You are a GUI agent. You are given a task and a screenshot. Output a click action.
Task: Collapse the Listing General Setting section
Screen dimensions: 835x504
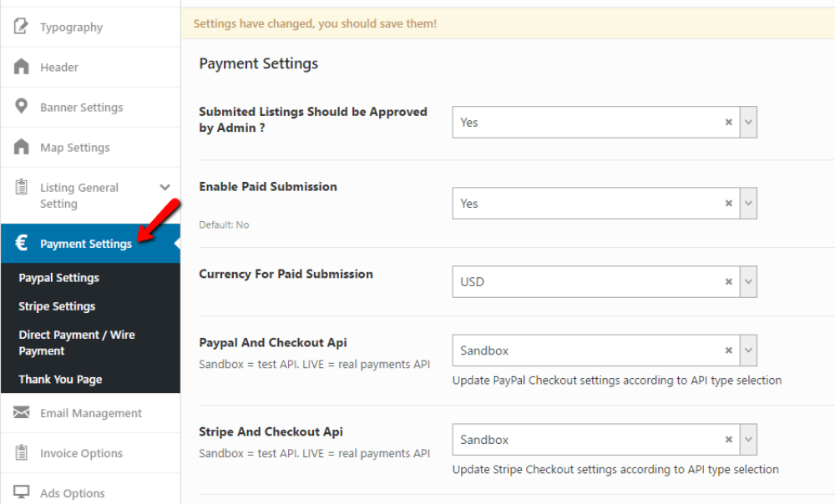pos(164,188)
